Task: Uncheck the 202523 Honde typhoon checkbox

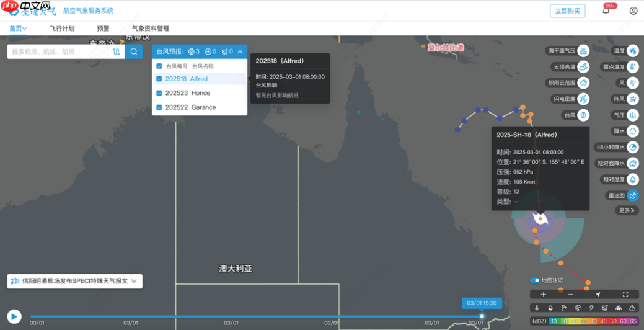Action: 159,93
